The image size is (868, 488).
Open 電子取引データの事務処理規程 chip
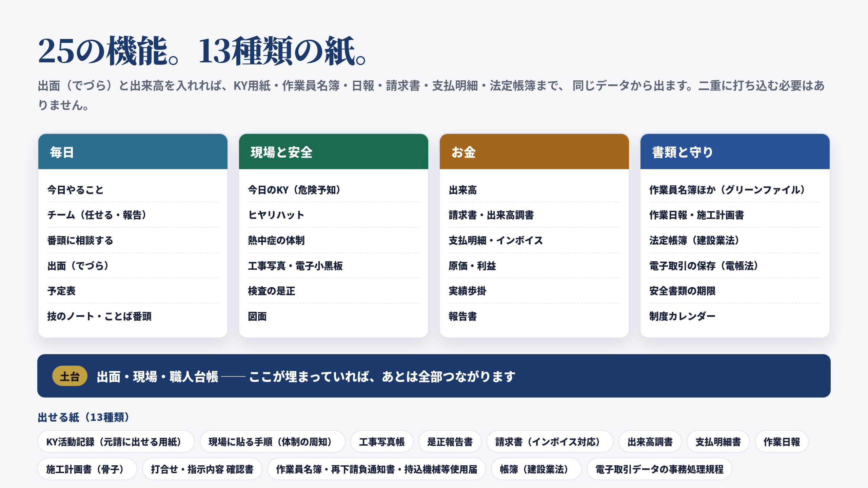coord(659,469)
